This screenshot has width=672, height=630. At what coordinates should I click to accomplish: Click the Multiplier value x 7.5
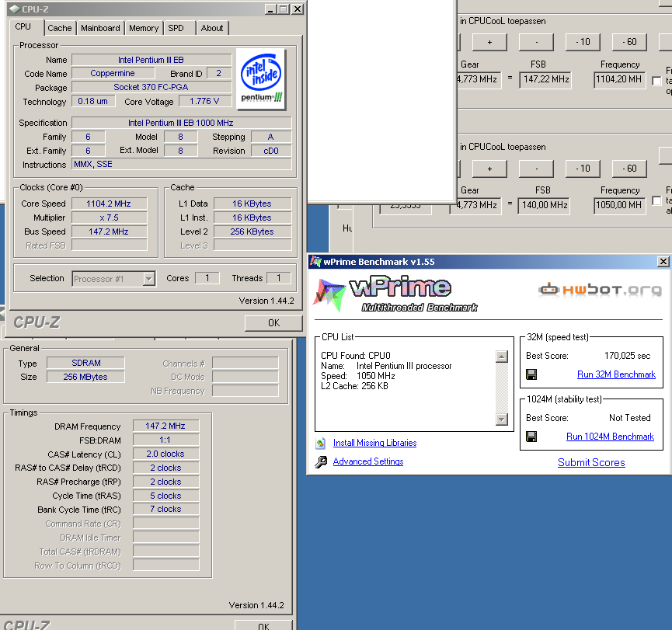point(109,218)
